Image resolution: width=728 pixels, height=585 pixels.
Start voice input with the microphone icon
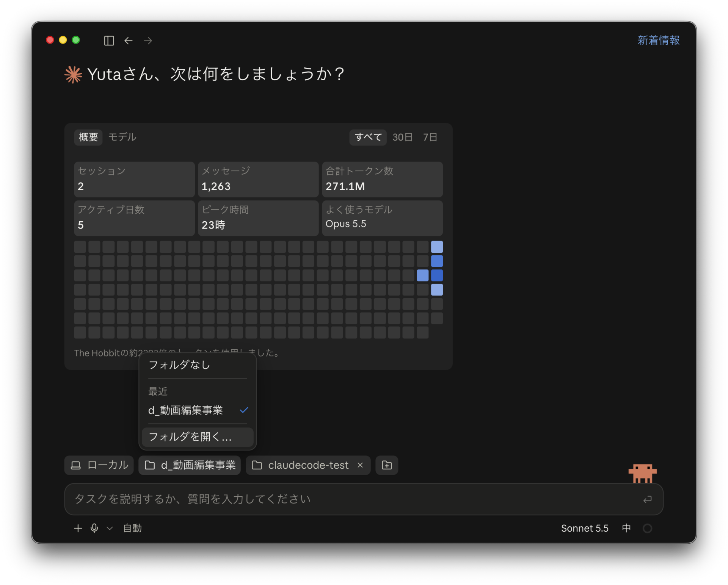click(x=94, y=528)
